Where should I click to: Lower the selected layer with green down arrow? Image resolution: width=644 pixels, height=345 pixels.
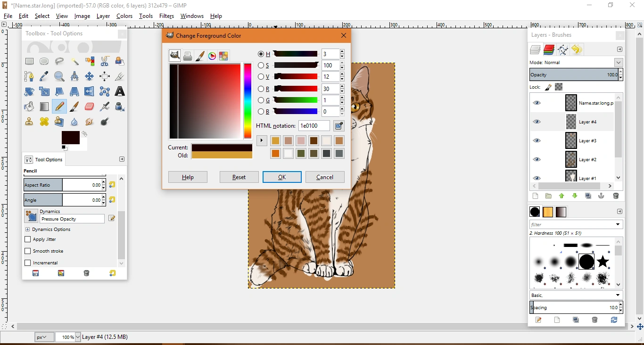[575, 196]
